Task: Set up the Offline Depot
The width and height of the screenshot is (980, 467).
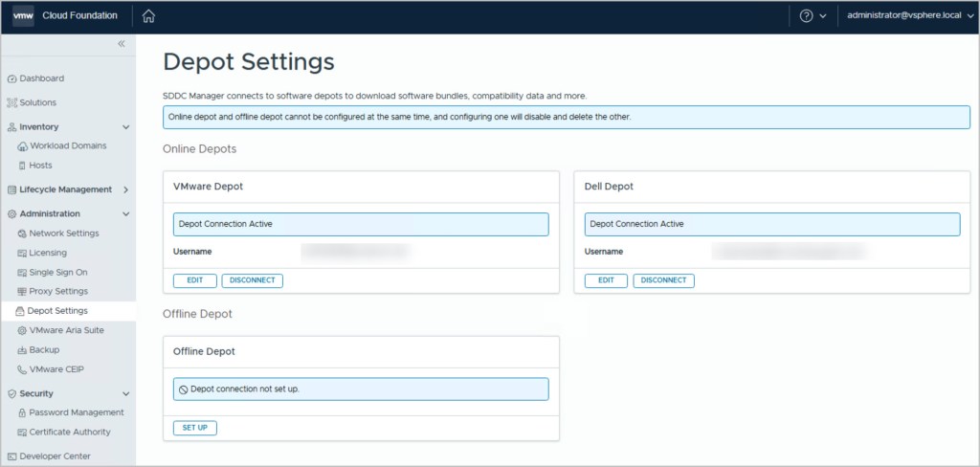Action: coord(195,428)
